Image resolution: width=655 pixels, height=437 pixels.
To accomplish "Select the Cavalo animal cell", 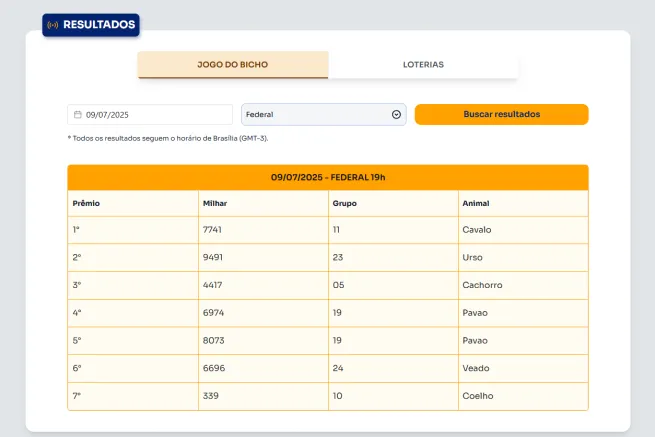I will click(523, 230).
